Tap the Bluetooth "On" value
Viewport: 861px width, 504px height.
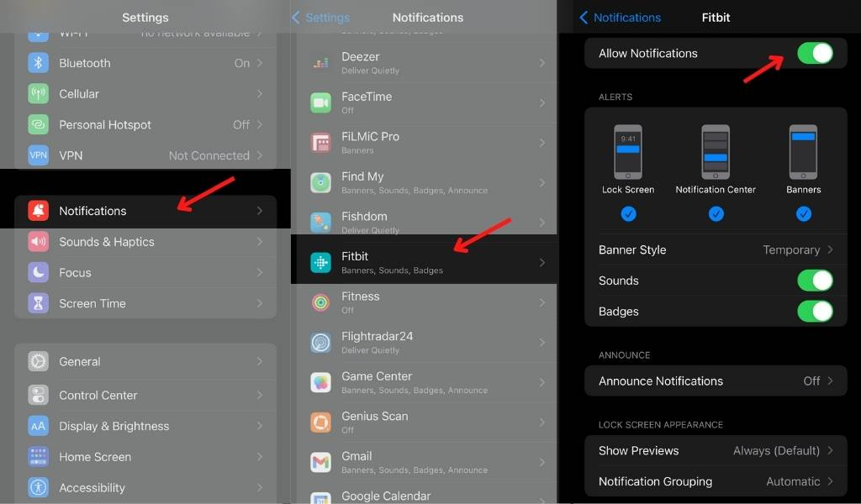tap(242, 63)
